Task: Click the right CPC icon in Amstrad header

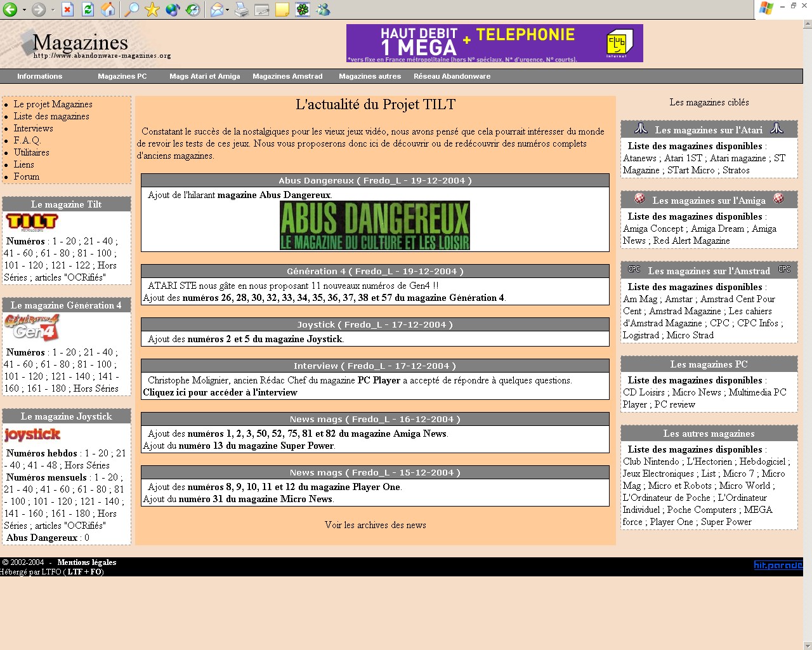Action: click(x=785, y=269)
